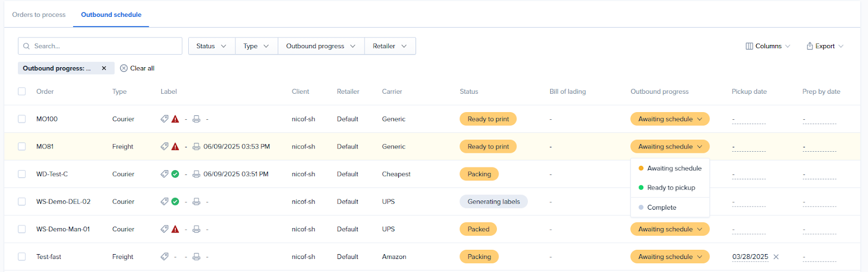Image resolution: width=868 pixels, height=272 pixels.
Task: Click the green check icon for WD-Test-C
Action: click(x=175, y=174)
